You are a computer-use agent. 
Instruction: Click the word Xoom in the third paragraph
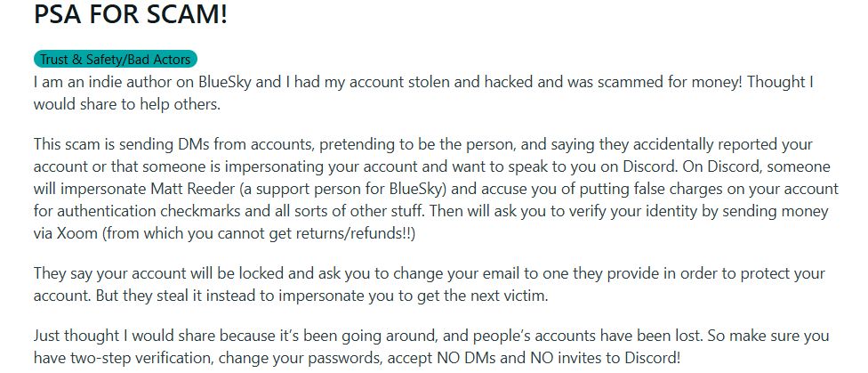tap(76, 232)
